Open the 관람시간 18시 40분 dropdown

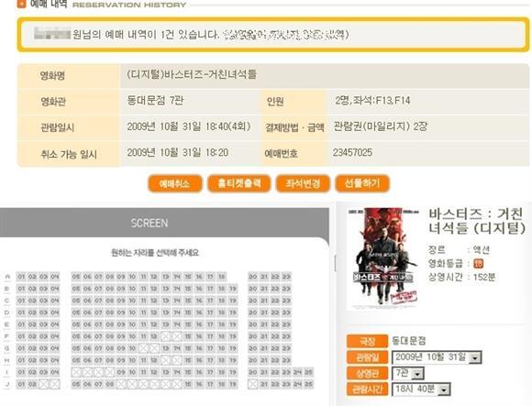click(x=421, y=390)
